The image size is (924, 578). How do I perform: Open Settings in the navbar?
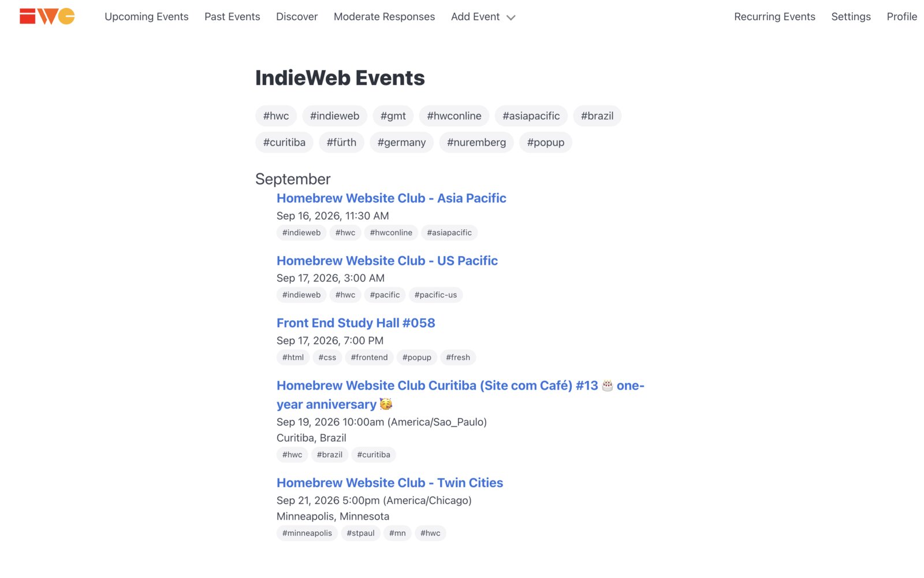tap(851, 17)
